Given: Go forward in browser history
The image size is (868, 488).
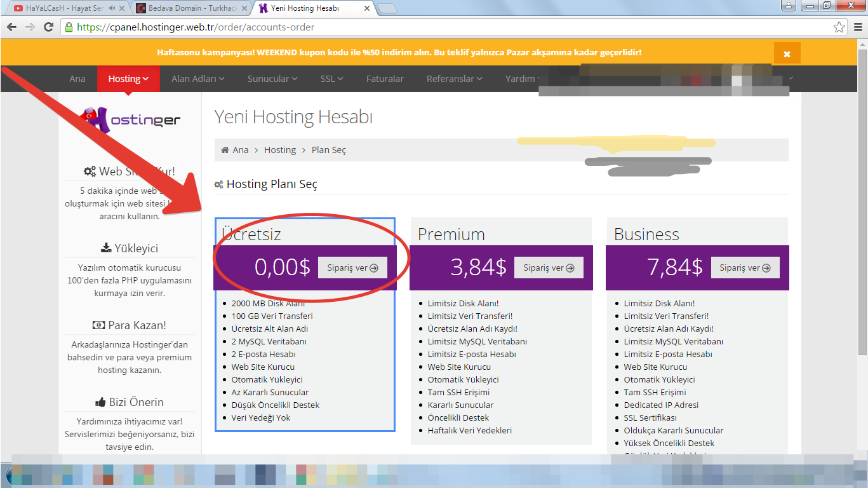Looking at the screenshot, I should point(30,27).
